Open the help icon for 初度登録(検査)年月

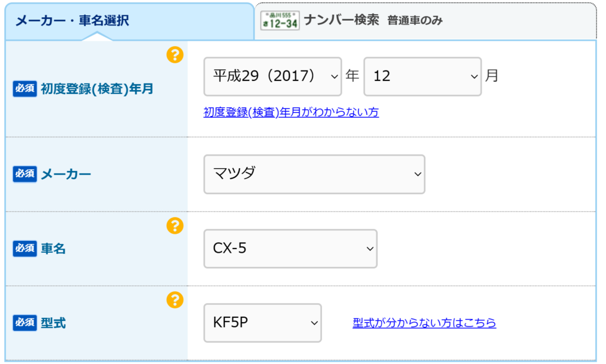coord(175,56)
